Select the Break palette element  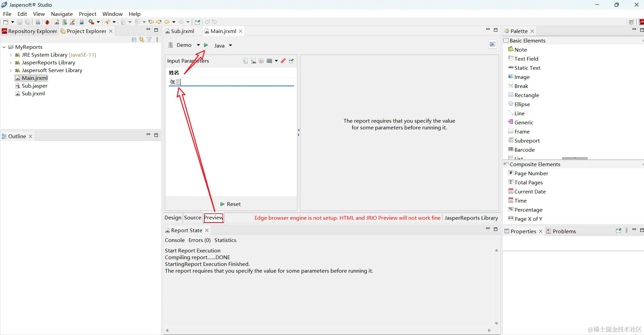tap(518, 86)
